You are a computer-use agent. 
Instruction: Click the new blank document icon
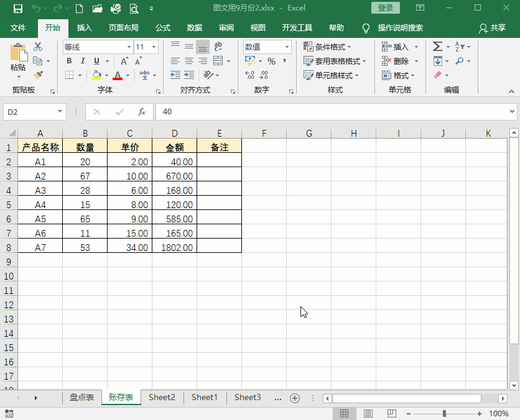pyautogui.click(x=79, y=8)
